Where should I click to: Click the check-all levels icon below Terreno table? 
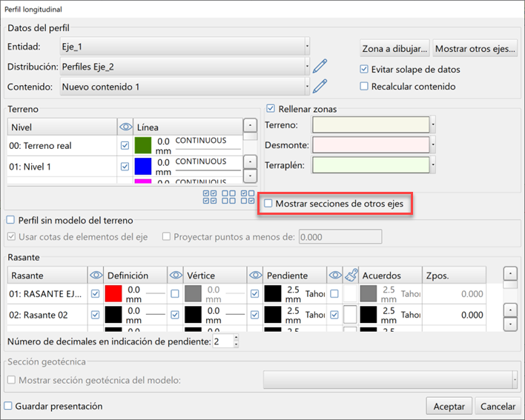210,196
